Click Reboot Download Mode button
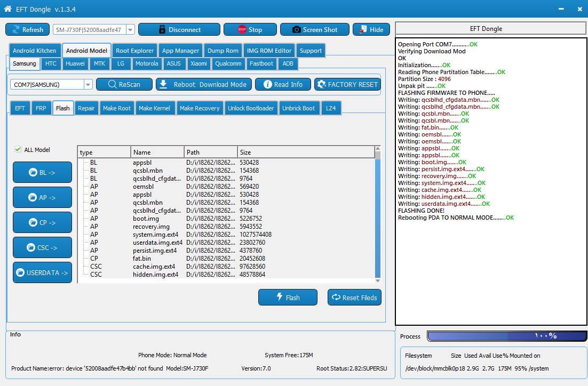The image size is (588, 386). tap(204, 84)
